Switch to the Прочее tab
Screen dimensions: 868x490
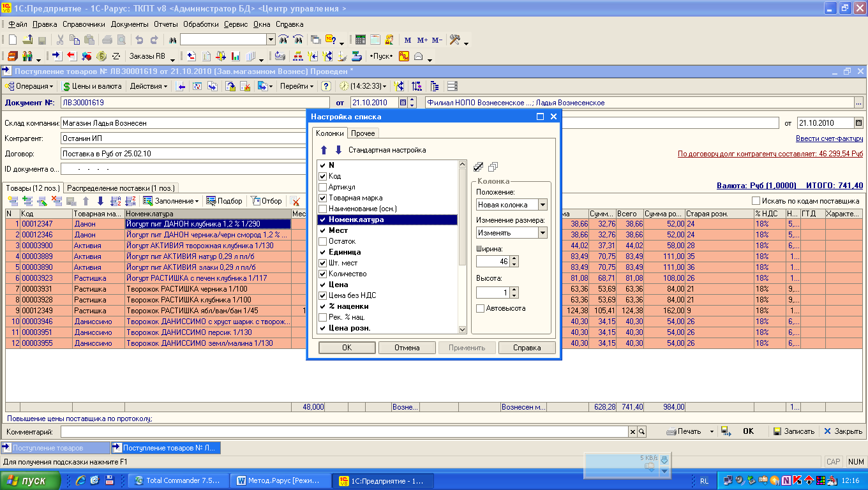click(x=363, y=133)
